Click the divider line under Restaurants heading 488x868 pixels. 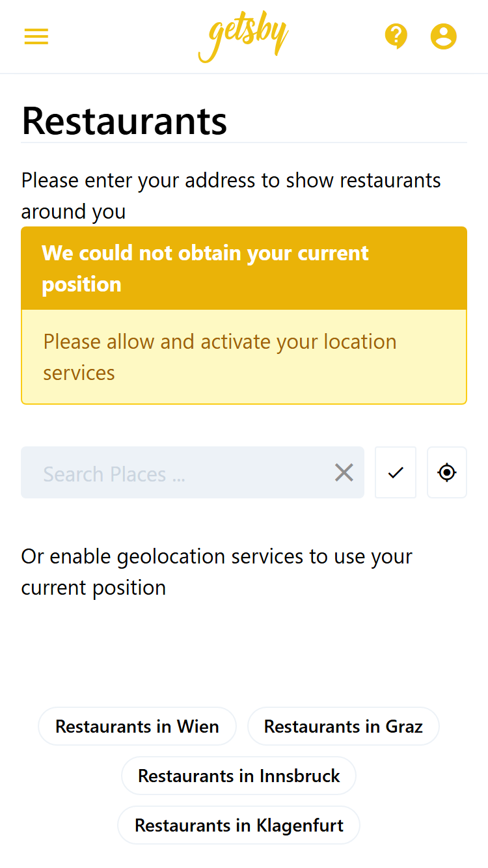(x=244, y=142)
